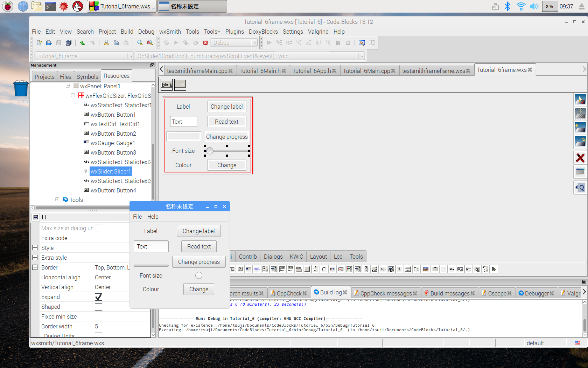Pick context help question-mark palette icon
The height and width of the screenshot is (368, 588).
click(240, 269)
